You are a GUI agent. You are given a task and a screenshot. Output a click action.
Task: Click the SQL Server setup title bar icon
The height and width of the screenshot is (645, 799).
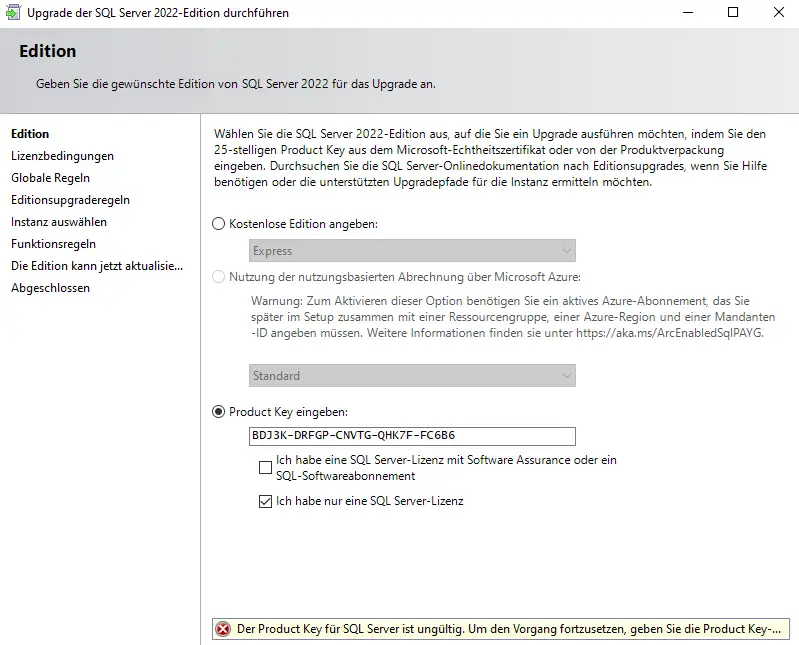pyautogui.click(x=13, y=12)
